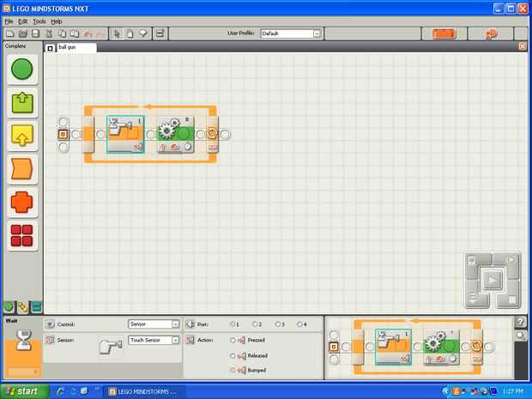
Task: Select Port 4 radio button
Action: [299, 324]
